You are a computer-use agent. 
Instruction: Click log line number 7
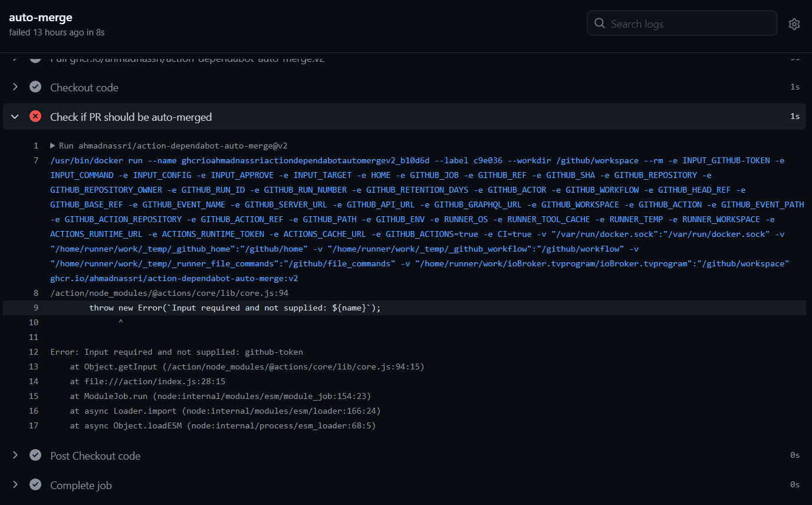[36, 160]
